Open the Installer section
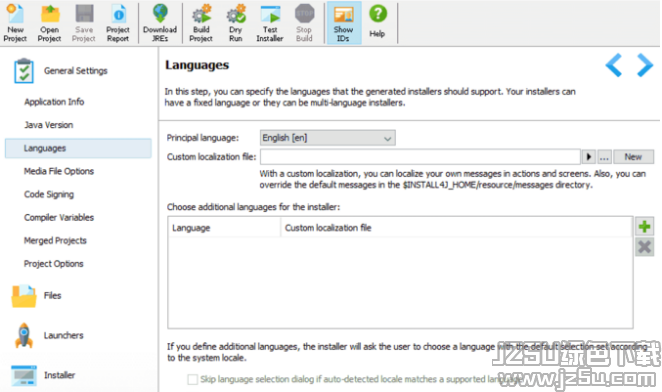The width and height of the screenshot is (662, 392). click(x=43, y=375)
